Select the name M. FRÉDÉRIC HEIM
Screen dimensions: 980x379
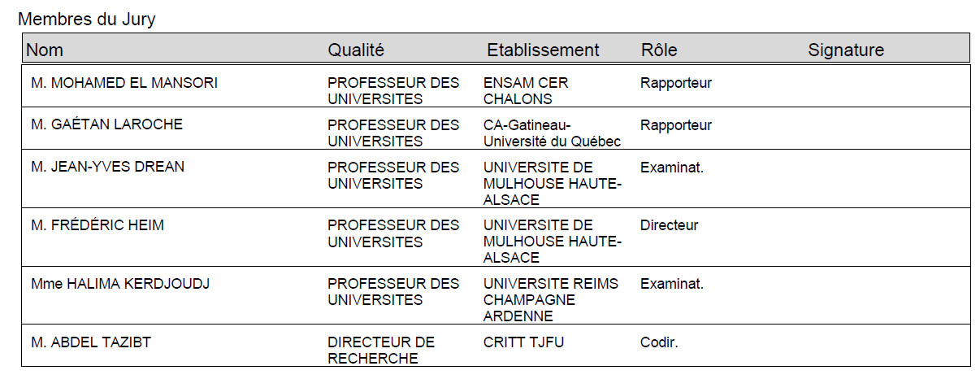98,225
